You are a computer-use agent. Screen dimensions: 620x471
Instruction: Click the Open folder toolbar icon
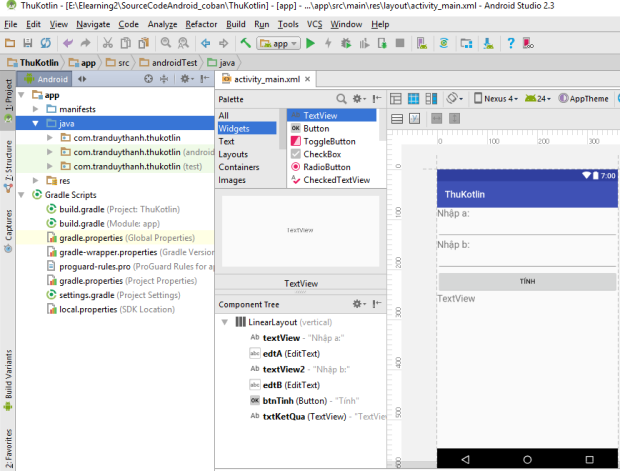pos(10,43)
